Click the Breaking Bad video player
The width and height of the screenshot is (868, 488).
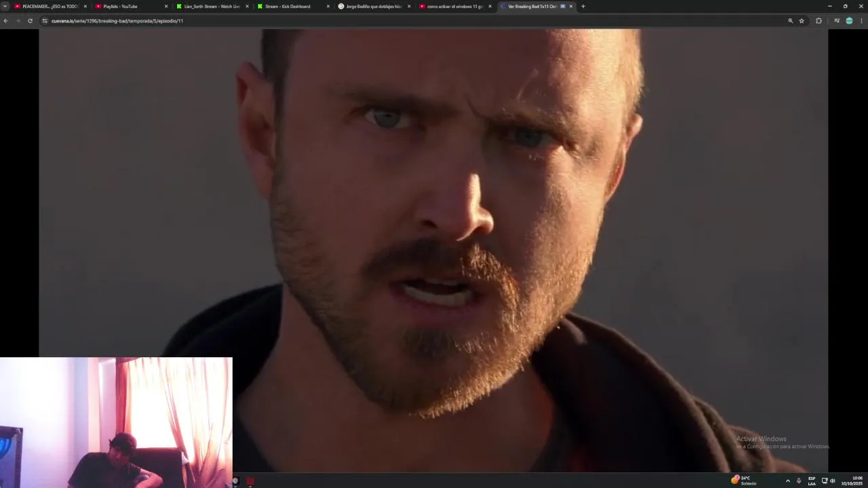433,249
